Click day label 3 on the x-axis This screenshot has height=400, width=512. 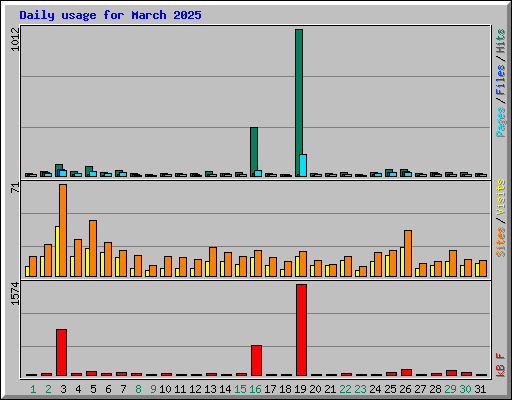pyautogui.click(x=63, y=389)
